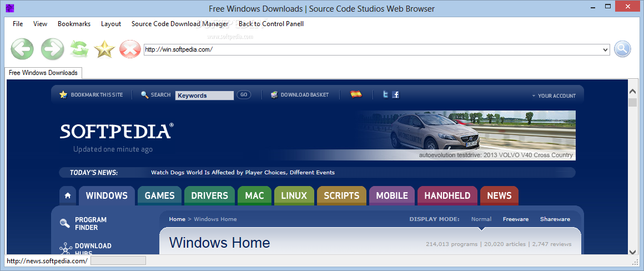Click the Spanish flag icon
Image resolution: width=644 pixels, height=271 pixels.
click(x=356, y=94)
